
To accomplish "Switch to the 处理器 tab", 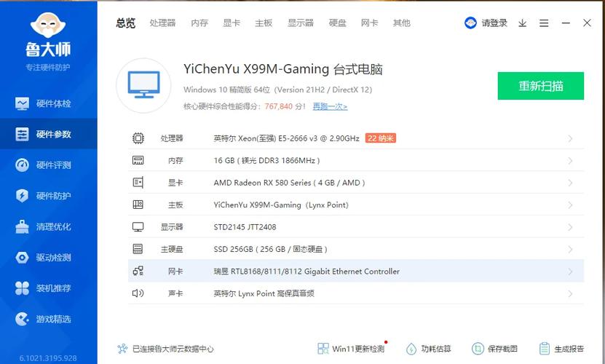I will (x=162, y=23).
